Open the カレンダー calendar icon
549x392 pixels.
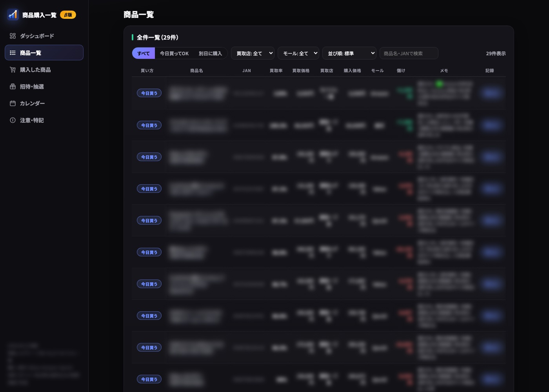pos(13,103)
